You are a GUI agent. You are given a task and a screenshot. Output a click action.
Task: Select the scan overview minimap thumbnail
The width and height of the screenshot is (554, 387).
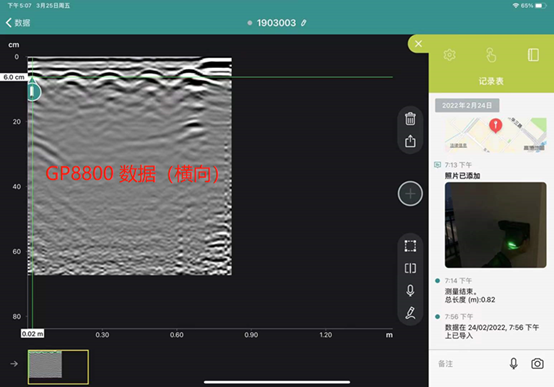(58, 367)
